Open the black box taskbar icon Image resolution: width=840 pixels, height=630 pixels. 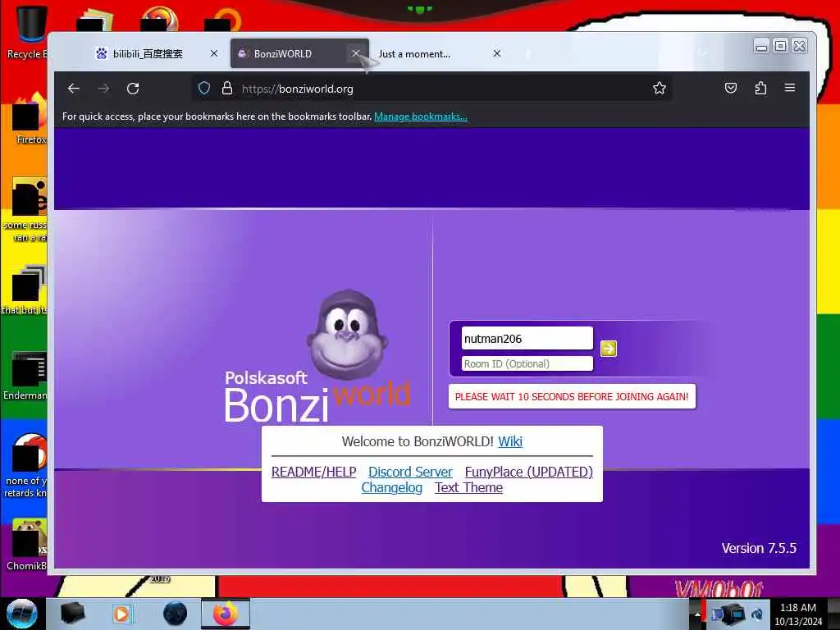click(x=72, y=614)
